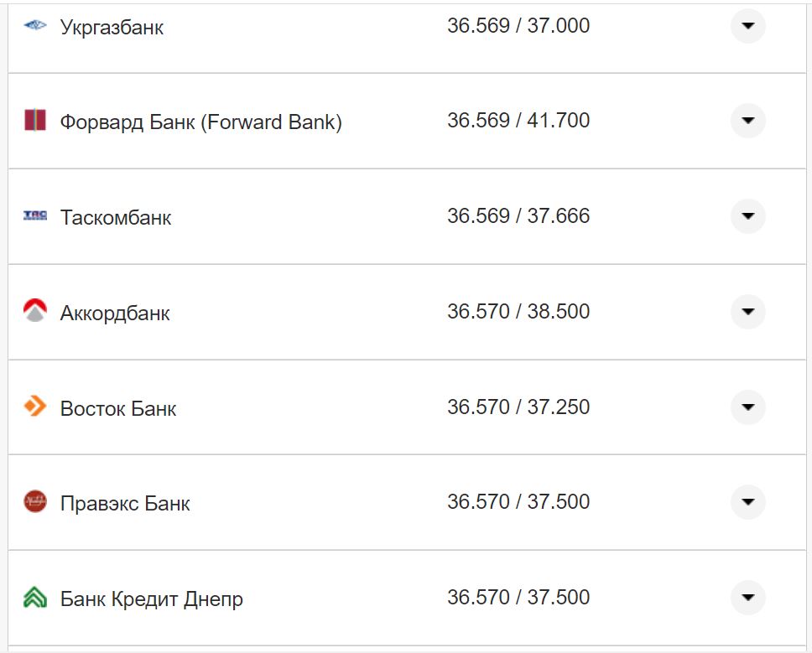Click the Правэкс Банк round logo
Image resolution: width=812 pixels, height=653 pixels.
click(x=35, y=502)
